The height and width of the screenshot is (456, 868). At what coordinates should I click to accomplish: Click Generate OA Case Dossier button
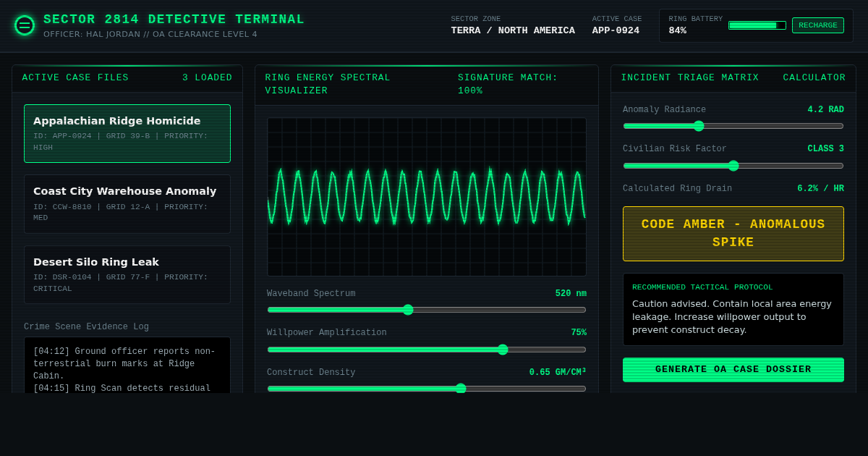pos(733,370)
